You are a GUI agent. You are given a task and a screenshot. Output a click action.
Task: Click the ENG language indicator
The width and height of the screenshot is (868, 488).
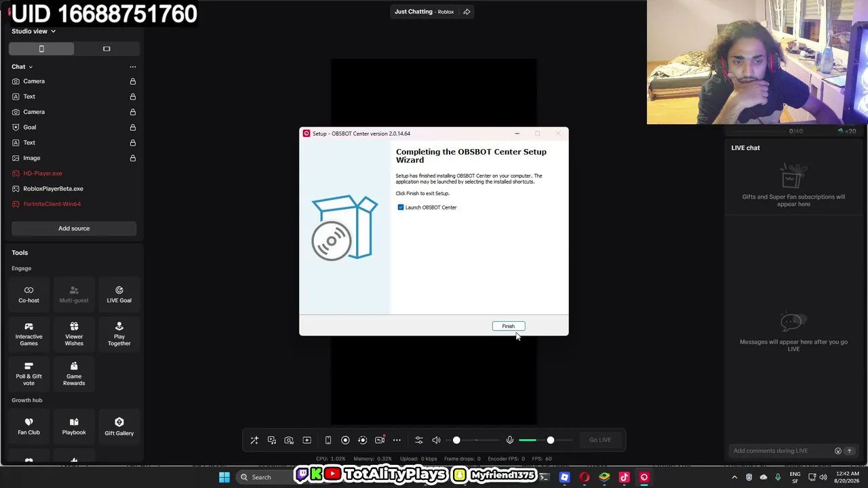click(x=795, y=477)
